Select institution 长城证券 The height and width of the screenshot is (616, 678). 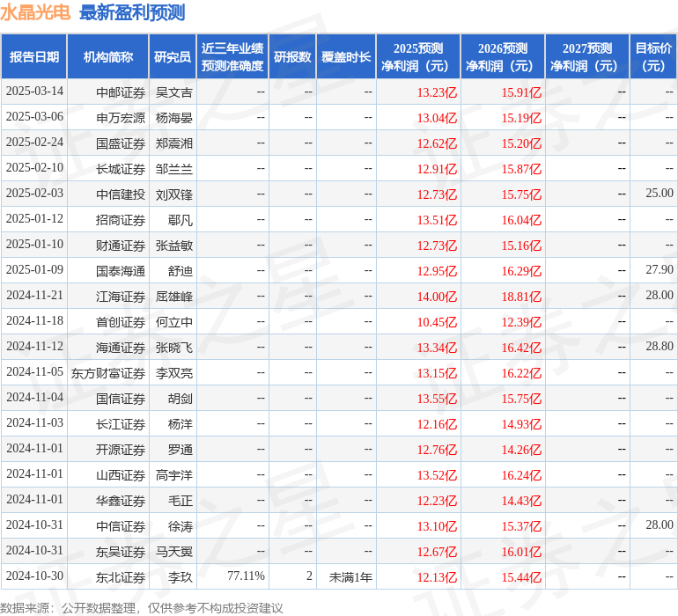(121, 169)
